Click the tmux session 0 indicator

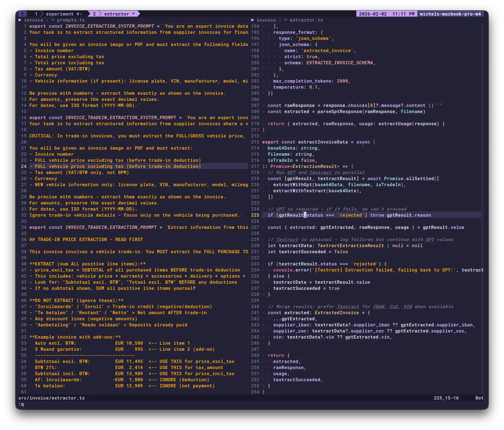[x=22, y=14]
